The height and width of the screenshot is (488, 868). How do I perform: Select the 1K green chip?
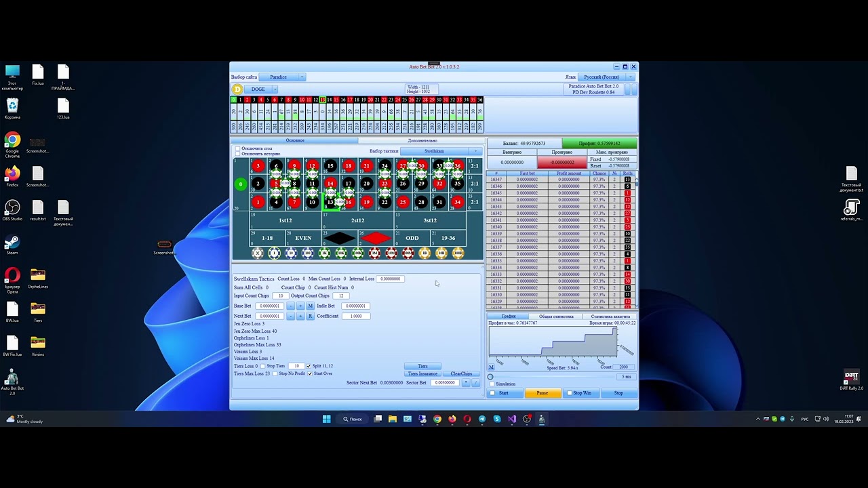[x=324, y=253]
